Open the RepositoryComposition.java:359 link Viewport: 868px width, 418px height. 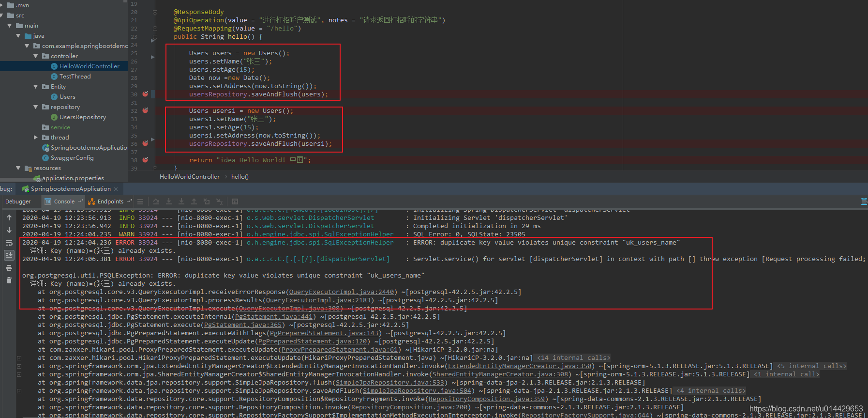pyautogui.click(x=487, y=399)
